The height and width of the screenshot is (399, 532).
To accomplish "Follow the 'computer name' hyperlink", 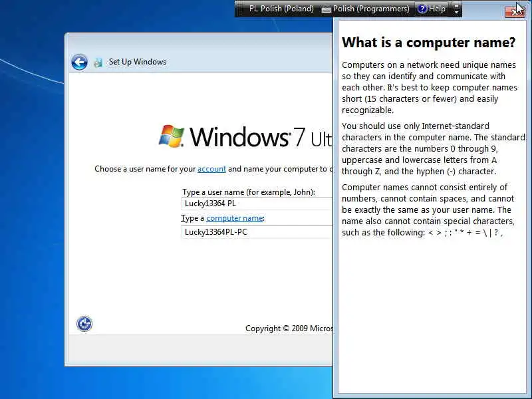I will (x=235, y=218).
